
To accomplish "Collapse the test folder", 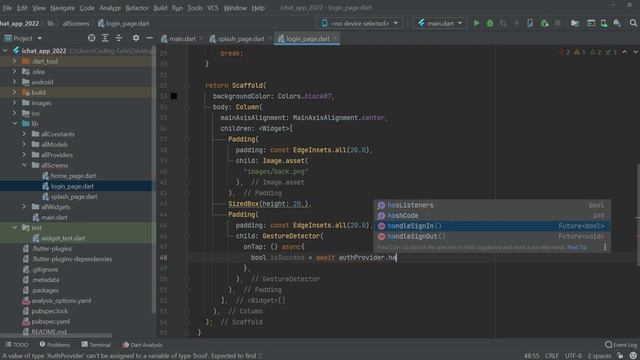I will coord(14,228).
